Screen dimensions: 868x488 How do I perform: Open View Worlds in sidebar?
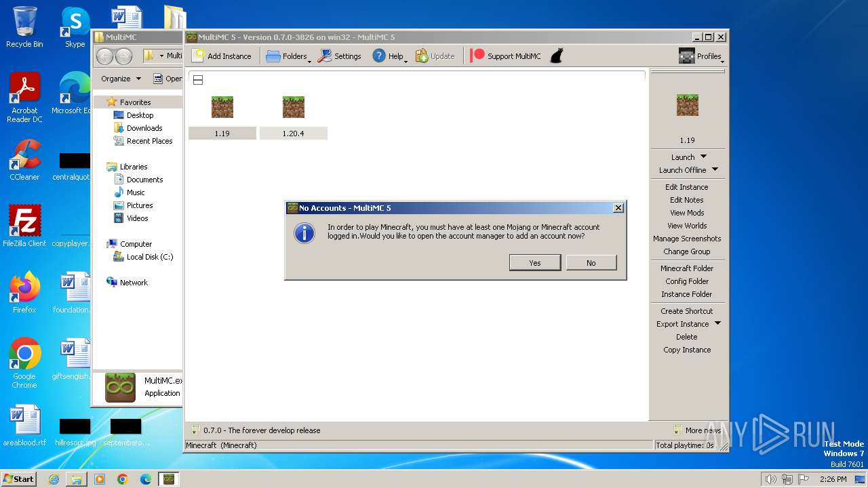(686, 226)
